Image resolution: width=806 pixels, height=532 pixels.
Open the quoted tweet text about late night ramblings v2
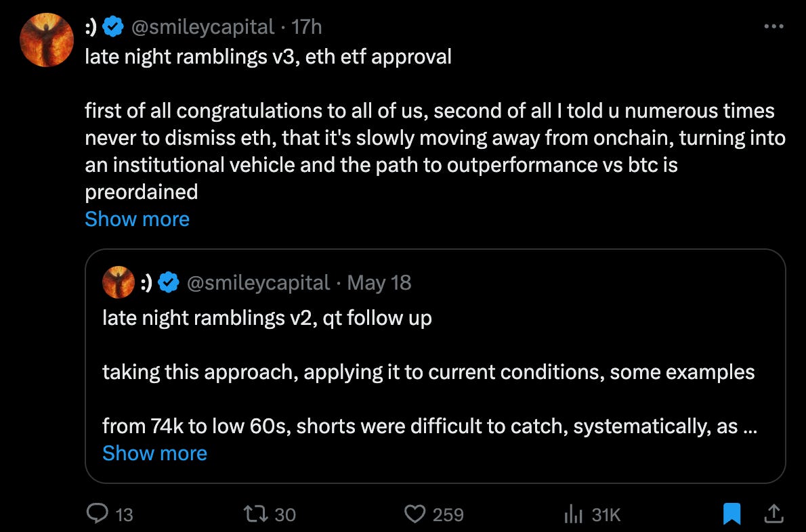[267, 318]
